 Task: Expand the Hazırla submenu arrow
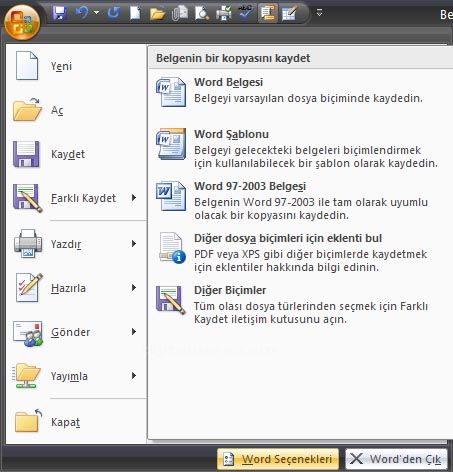tap(134, 287)
